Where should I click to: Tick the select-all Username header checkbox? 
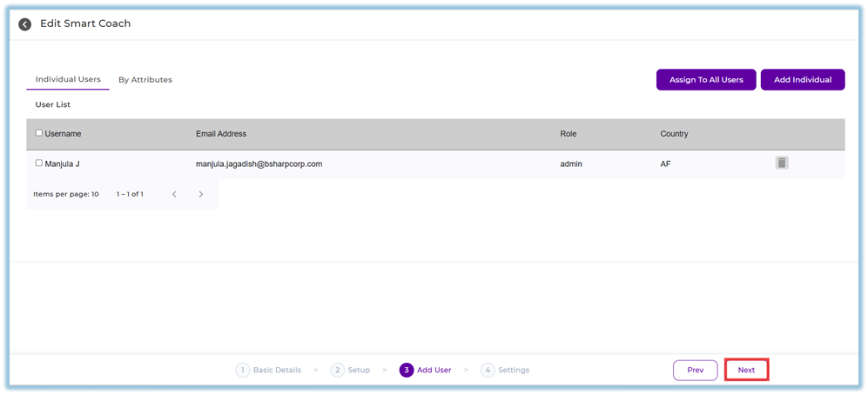38,133
